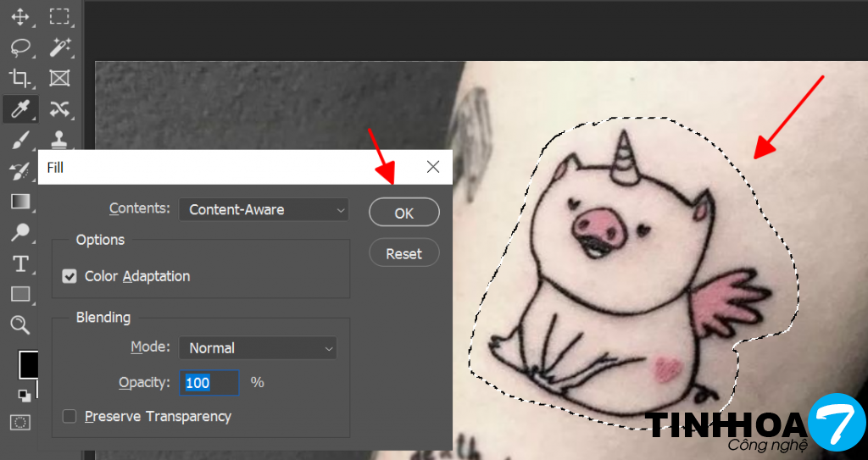Uncheck the Color Adaptation checkbox
This screenshot has width=868, height=460.
click(70, 276)
